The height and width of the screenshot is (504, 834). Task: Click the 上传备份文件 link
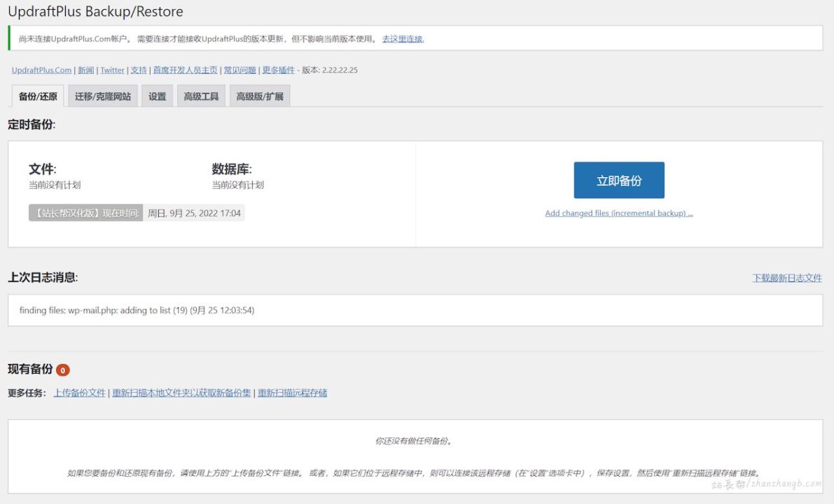click(x=81, y=393)
